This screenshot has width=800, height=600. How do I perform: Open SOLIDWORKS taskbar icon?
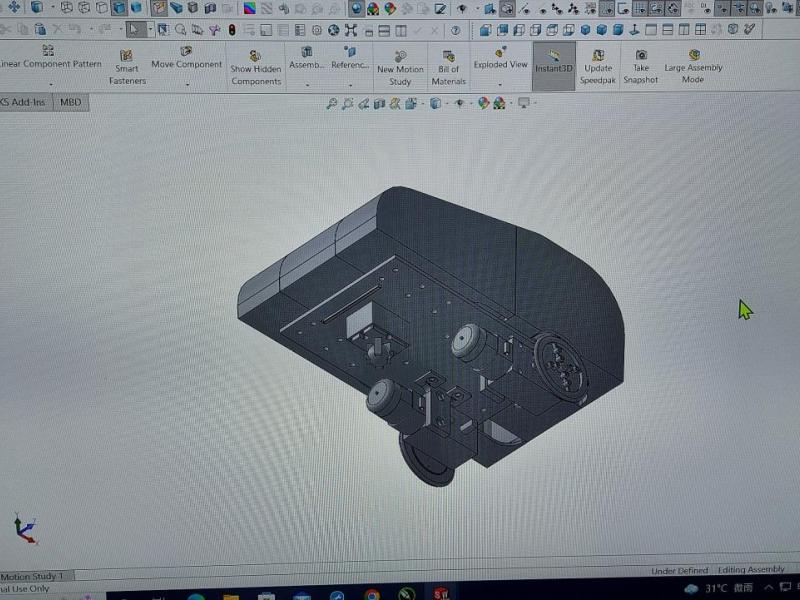441,594
